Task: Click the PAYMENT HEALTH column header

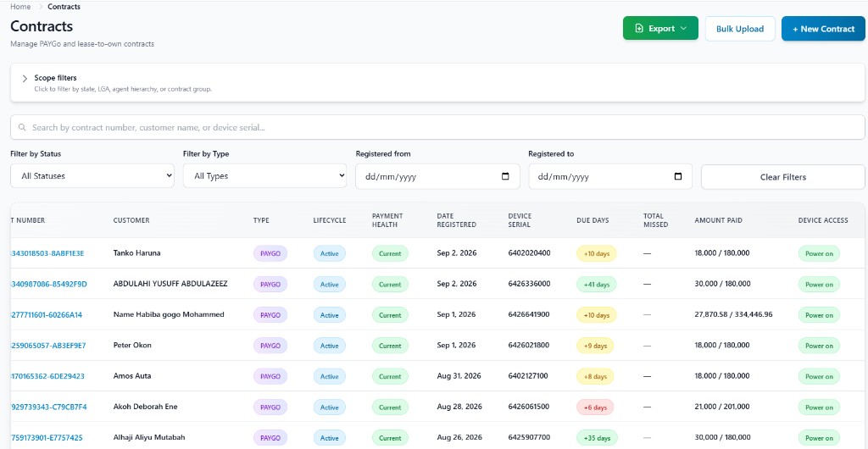Action: [387, 220]
